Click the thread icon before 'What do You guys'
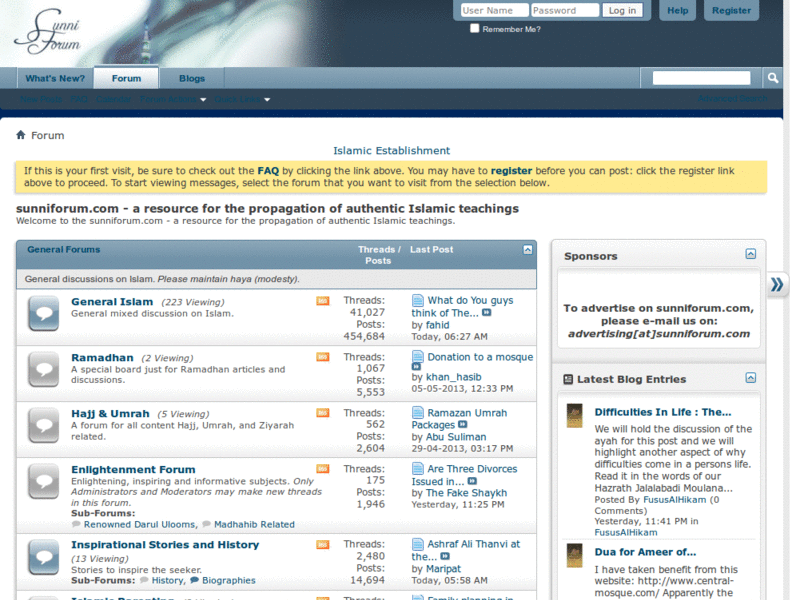Screen dimensions: 800x600 pos(417,300)
